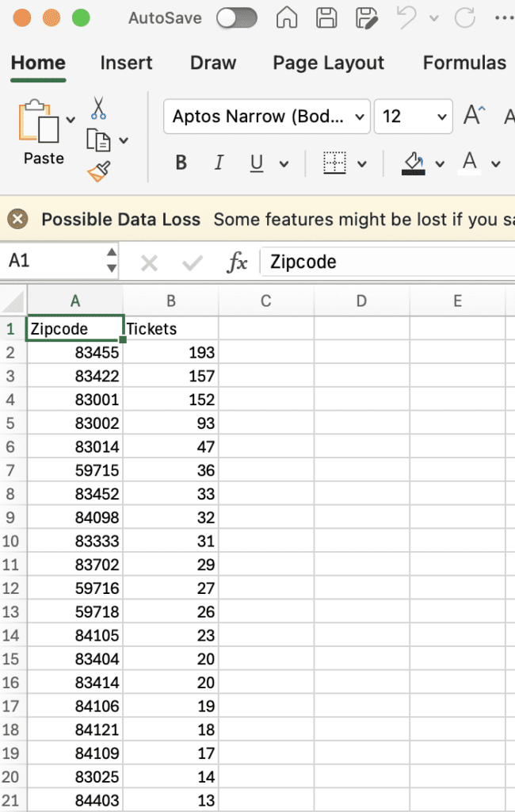Screen dimensions: 515x812
Task: Click the Cut scissors icon
Action: point(98,108)
